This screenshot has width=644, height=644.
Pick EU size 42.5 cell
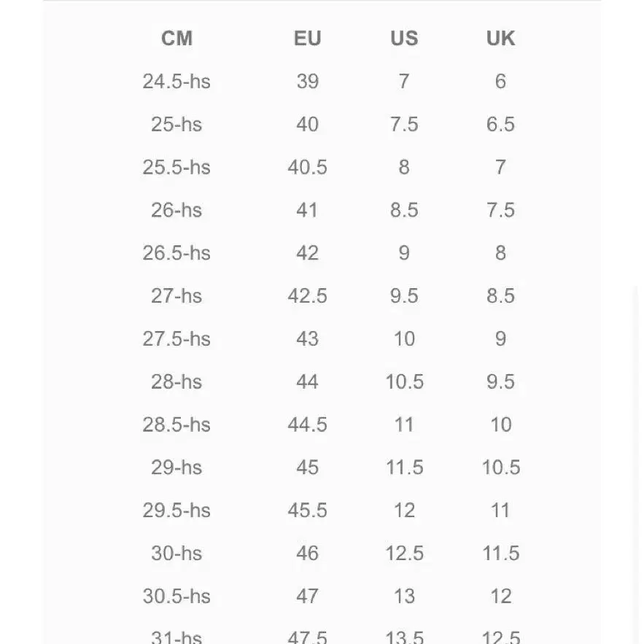pos(307,296)
